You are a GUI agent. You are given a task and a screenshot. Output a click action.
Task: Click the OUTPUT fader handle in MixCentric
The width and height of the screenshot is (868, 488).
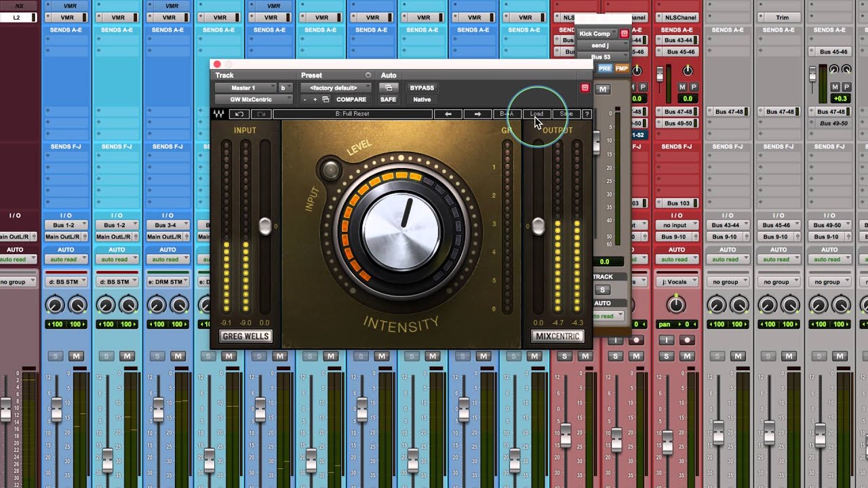point(538,226)
